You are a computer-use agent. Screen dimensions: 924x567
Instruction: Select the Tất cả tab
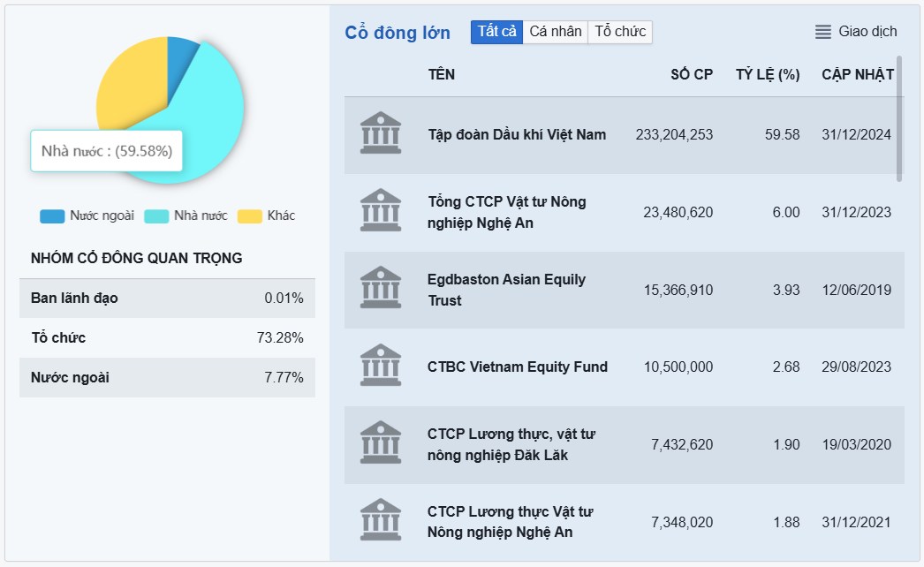[496, 32]
